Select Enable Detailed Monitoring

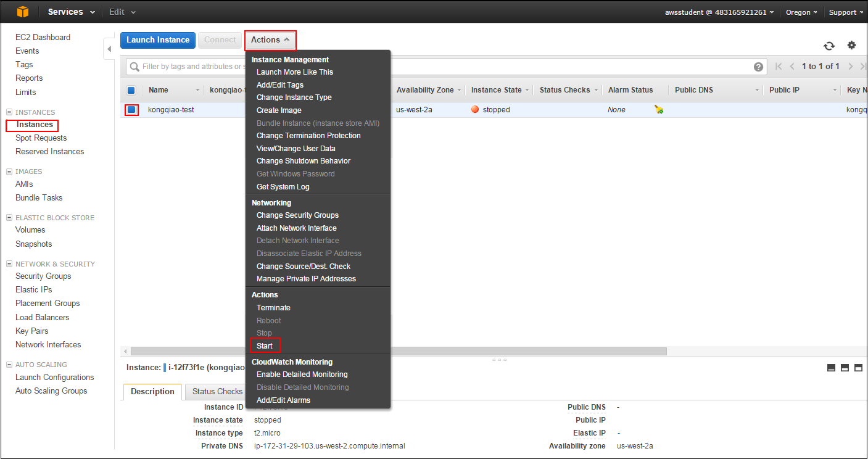point(302,374)
